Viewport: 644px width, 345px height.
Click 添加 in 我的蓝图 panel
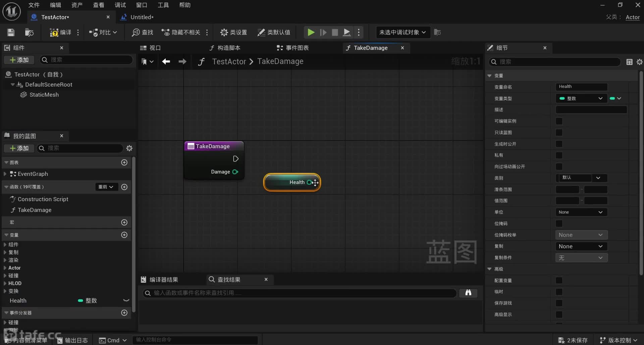click(19, 148)
